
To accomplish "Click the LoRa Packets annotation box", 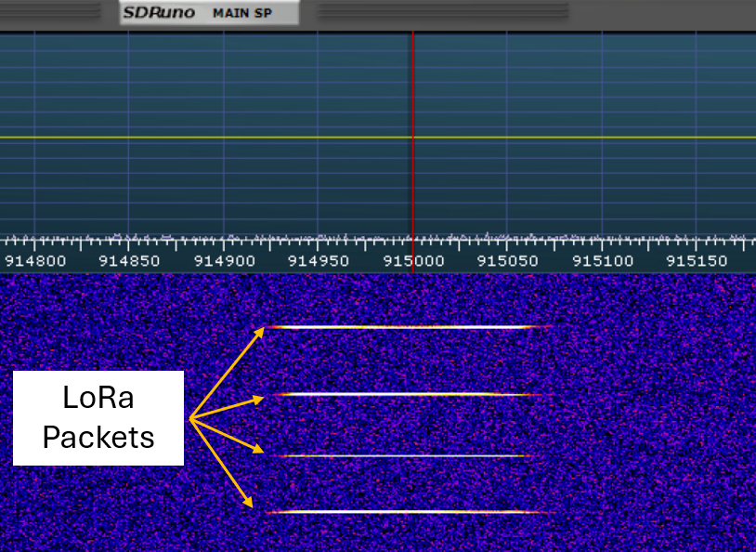I will click(98, 418).
